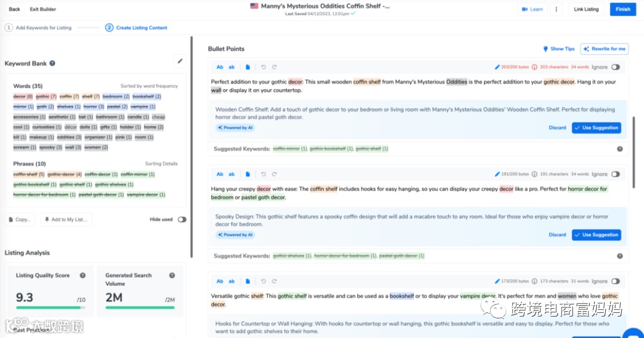Click the Listing Quality Score progress bar

click(x=51, y=307)
